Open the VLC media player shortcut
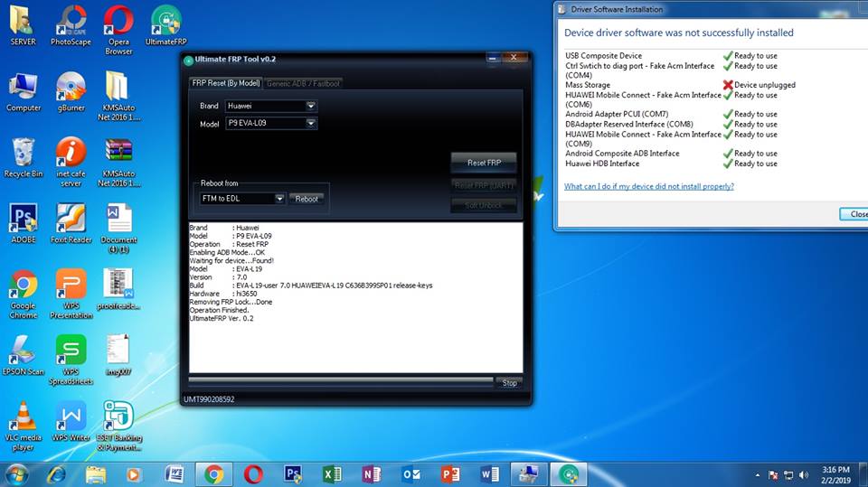 coord(23,426)
